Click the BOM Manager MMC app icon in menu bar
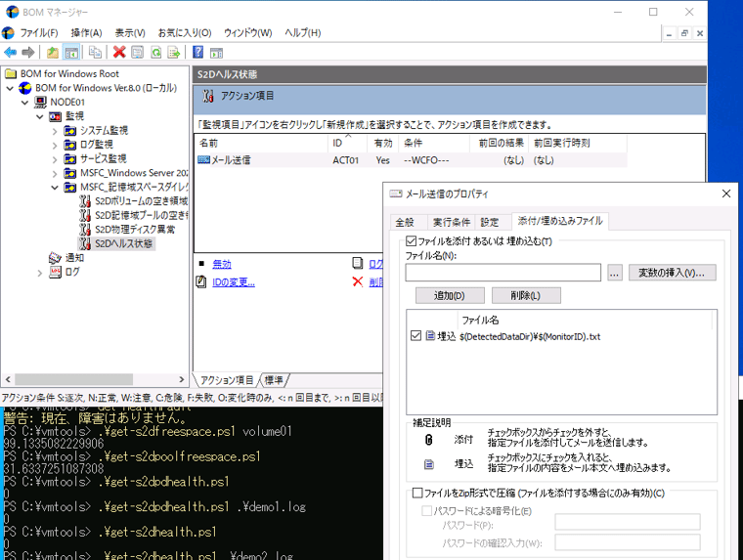This screenshot has width=743, height=560. [x=8, y=32]
